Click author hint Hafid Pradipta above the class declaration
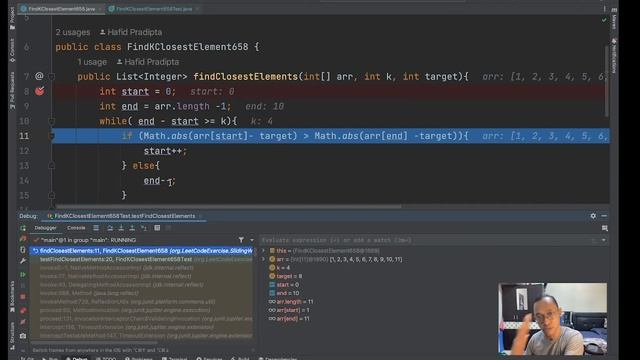The height and width of the screenshot is (360, 640). coord(131,32)
